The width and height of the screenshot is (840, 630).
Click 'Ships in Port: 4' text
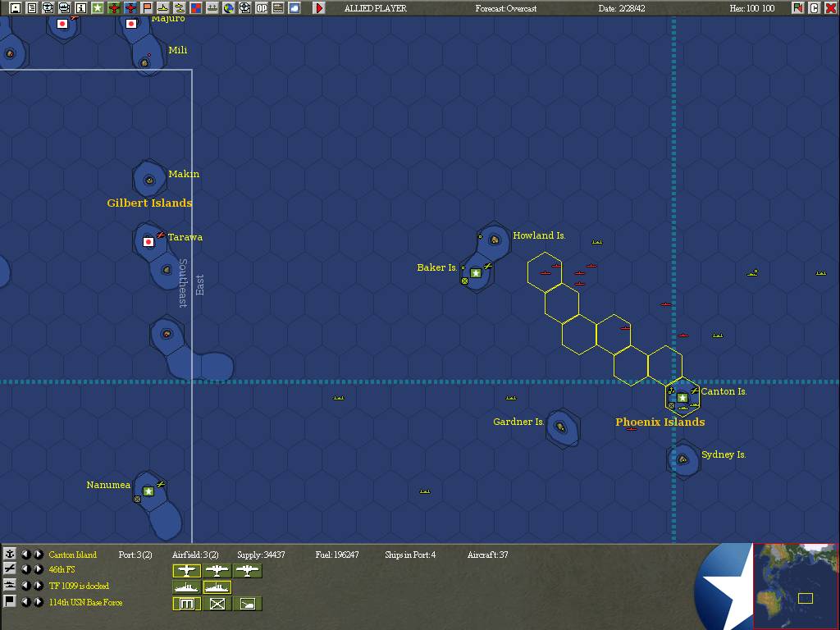[410, 555]
